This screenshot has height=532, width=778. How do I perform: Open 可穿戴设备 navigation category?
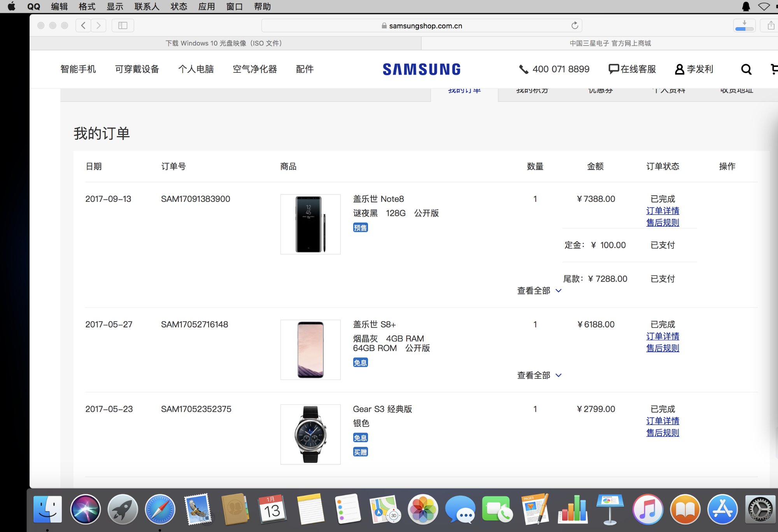coord(137,69)
